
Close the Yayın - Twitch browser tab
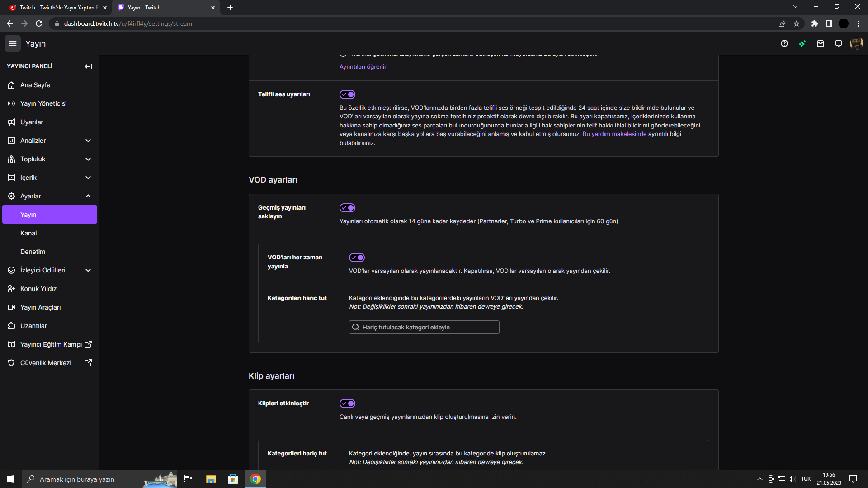pyautogui.click(x=213, y=8)
